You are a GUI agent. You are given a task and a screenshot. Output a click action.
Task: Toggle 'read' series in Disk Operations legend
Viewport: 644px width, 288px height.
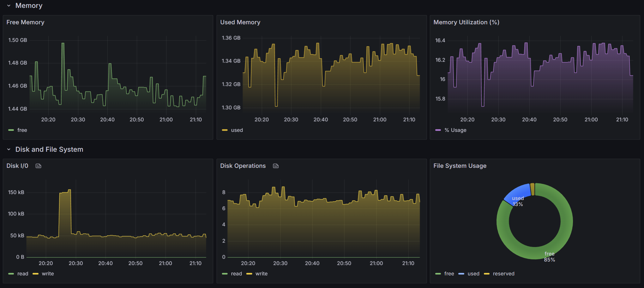236,274
